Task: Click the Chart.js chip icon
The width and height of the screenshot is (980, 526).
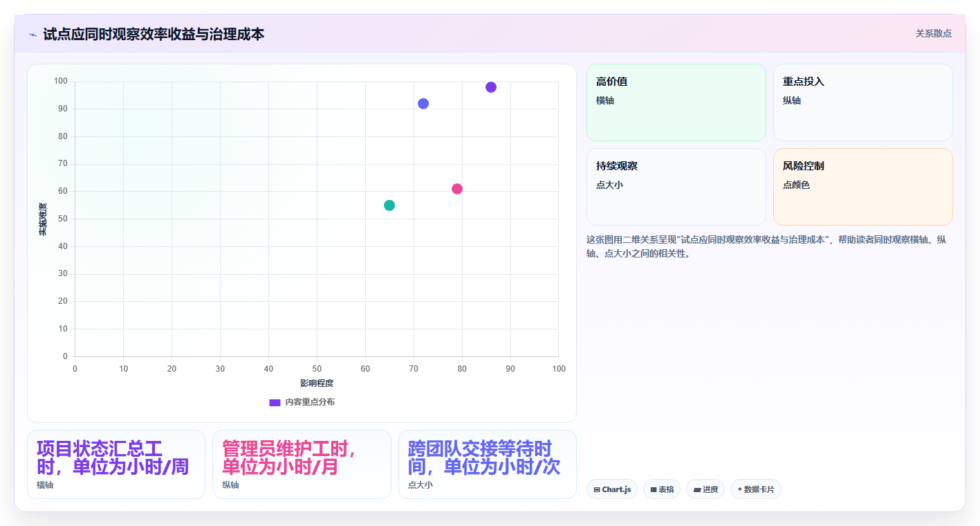Action: pos(597,489)
